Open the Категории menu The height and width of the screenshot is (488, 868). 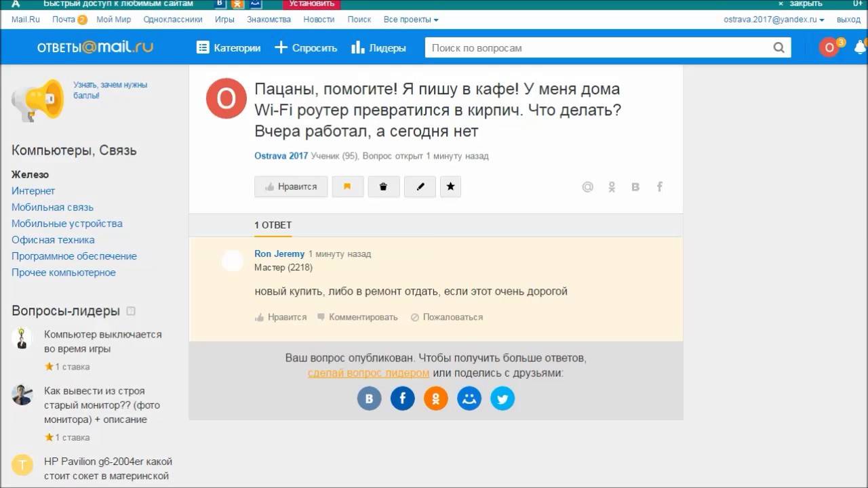(229, 47)
